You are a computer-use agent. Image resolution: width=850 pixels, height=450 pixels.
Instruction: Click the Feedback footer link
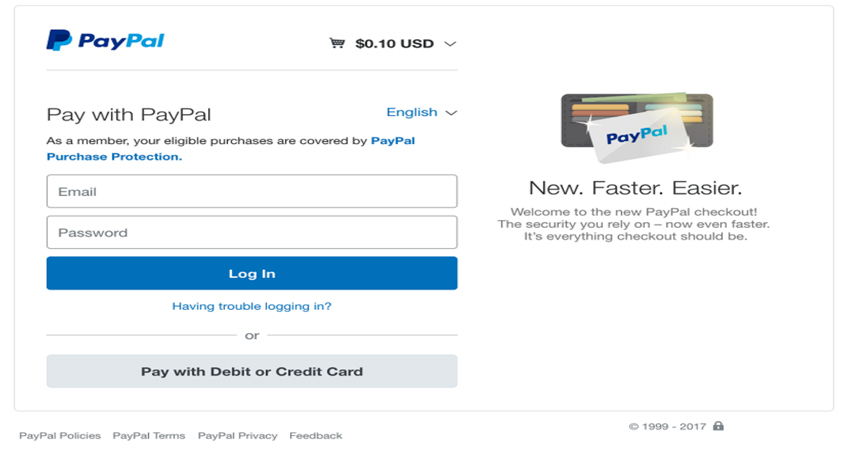pos(316,436)
